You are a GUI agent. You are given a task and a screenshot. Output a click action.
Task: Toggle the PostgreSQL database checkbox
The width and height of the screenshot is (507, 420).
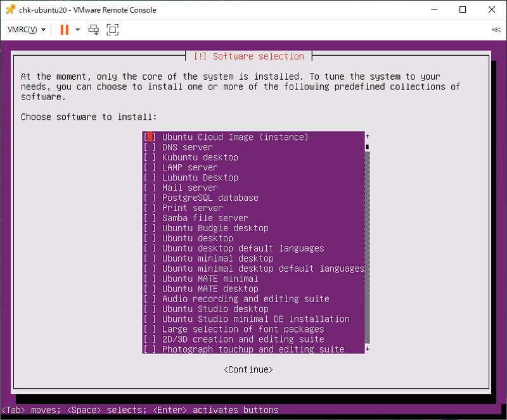click(150, 198)
